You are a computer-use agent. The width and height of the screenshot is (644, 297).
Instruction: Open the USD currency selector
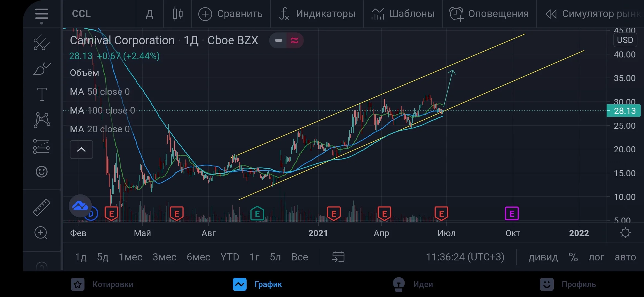(625, 40)
